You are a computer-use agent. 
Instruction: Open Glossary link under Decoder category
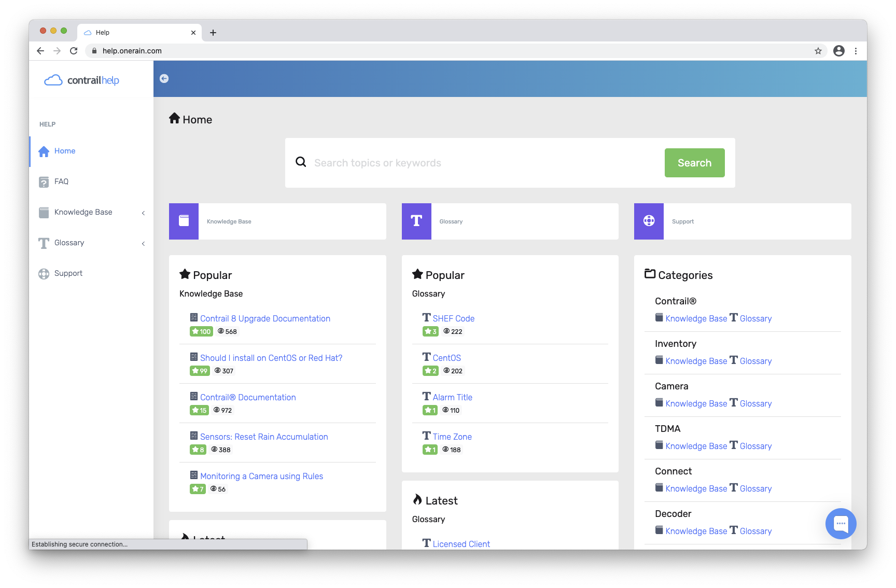(x=755, y=531)
